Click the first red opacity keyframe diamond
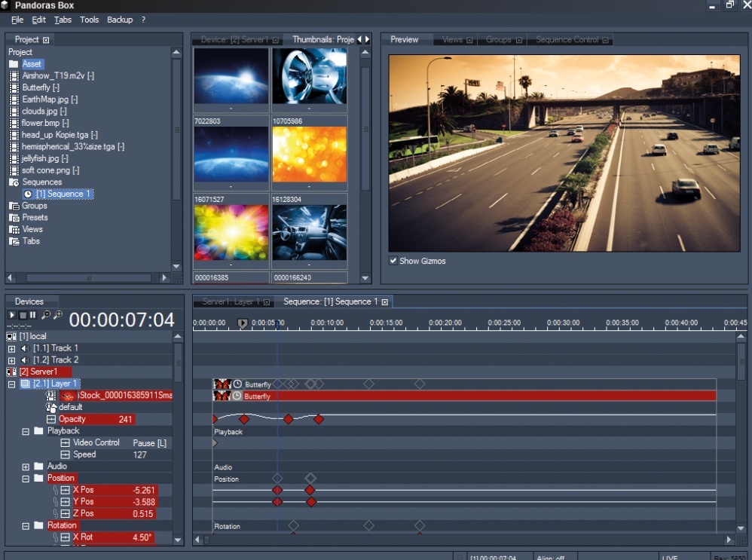This screenshot has height=560, width=752. pyautogui.click(x=243, y=419)
